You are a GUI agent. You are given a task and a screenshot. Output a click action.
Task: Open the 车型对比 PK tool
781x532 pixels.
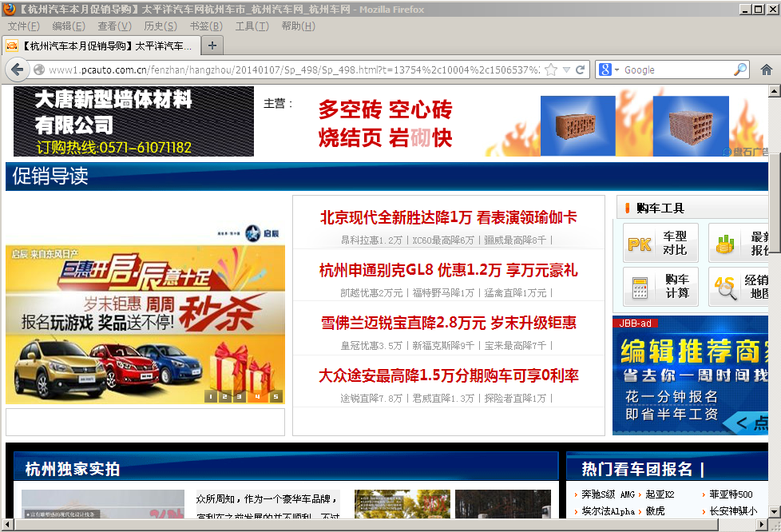coord(660,243)
